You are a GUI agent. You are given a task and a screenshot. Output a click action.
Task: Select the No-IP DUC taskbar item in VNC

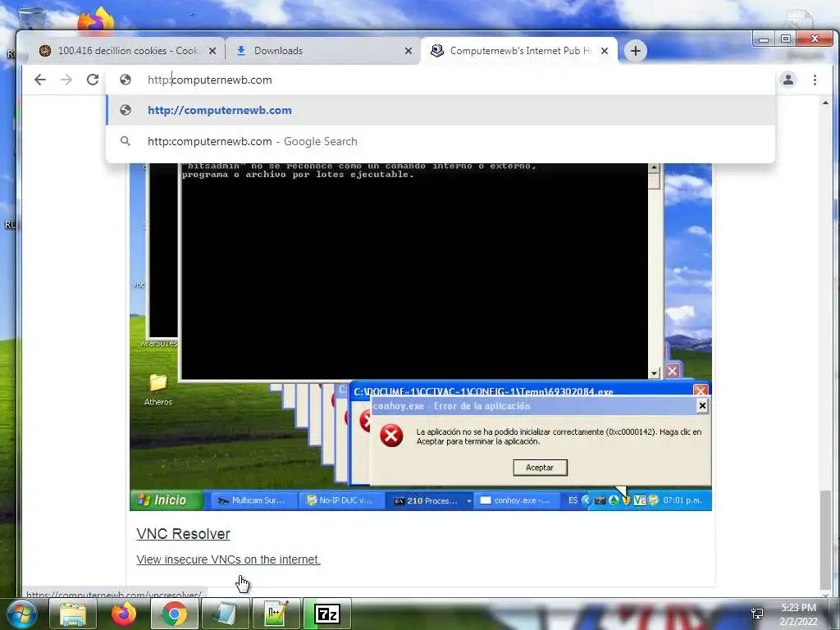340,500
